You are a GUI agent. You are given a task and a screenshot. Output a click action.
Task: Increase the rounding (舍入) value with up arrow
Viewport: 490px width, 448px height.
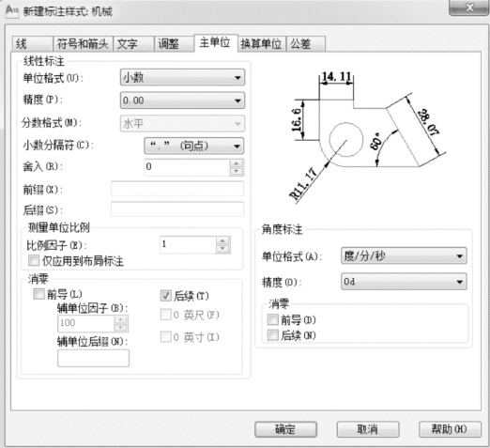[237, 163]
